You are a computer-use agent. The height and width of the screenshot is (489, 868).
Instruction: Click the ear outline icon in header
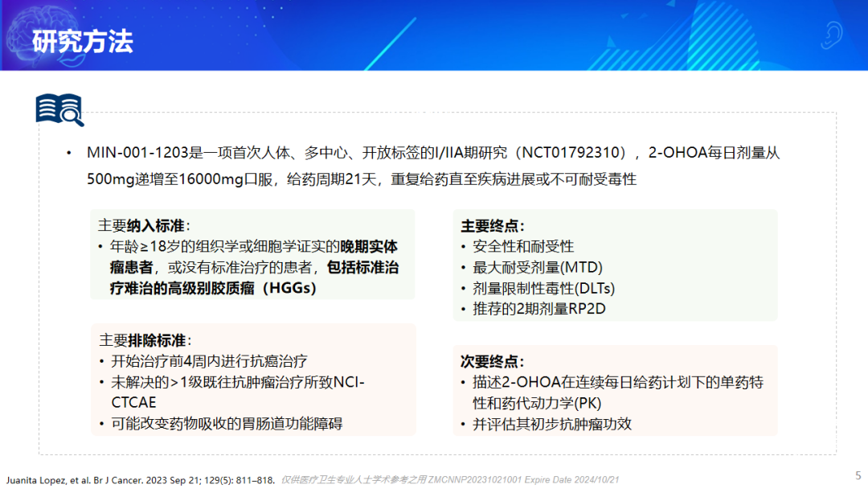click(832, 35)
